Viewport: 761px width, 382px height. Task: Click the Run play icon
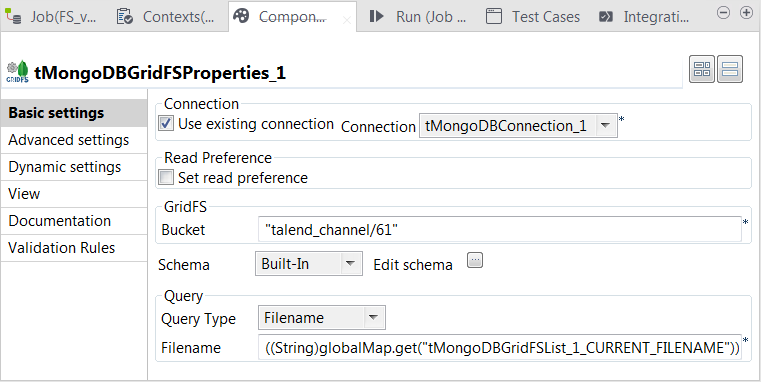point(376,16)
